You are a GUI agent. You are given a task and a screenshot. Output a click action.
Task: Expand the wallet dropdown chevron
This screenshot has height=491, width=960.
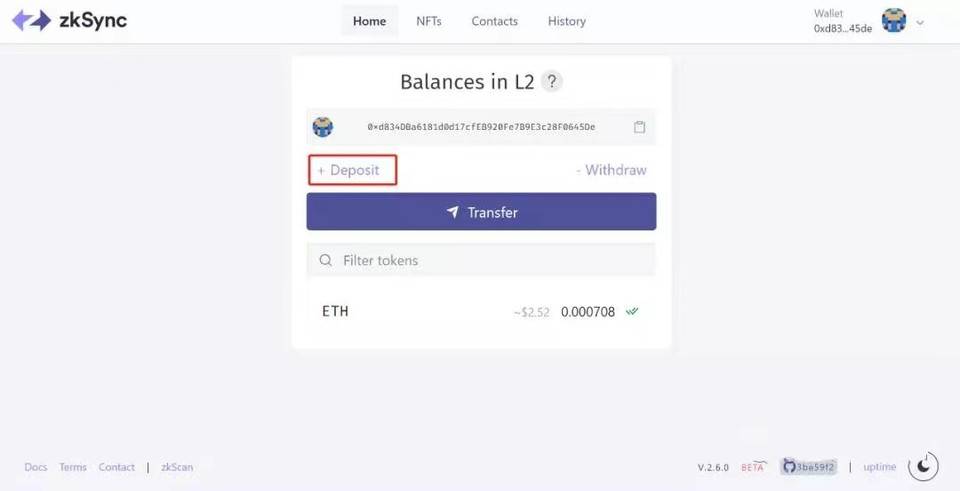[x=920, y=23]
